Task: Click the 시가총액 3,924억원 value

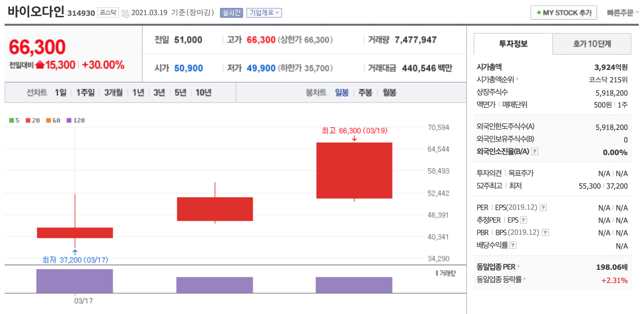Action: point(611,67)
